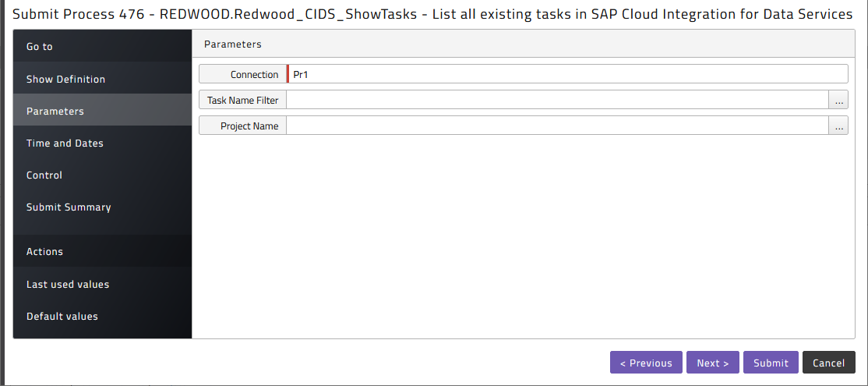
Task: Load Last used values
Action: pyautogui.click(x=102, y=284)
